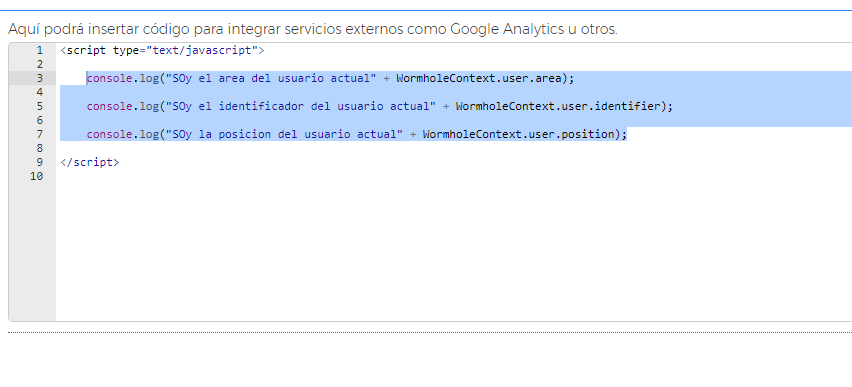The width and height of the screenshot is (852, 387).
Task: Click line number 4 in the gutter
Action: click(x=39, y=92)
